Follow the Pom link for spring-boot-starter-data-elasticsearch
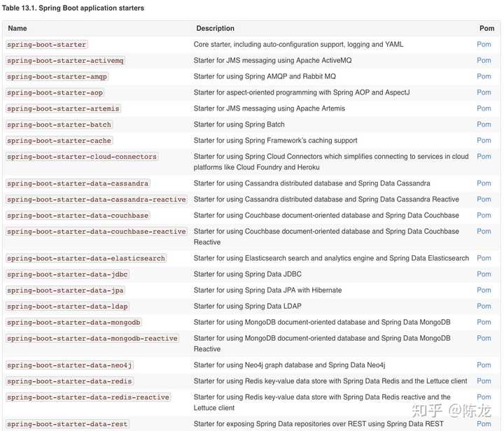Viewport: 504px width, 431px height. pos(484,258)
